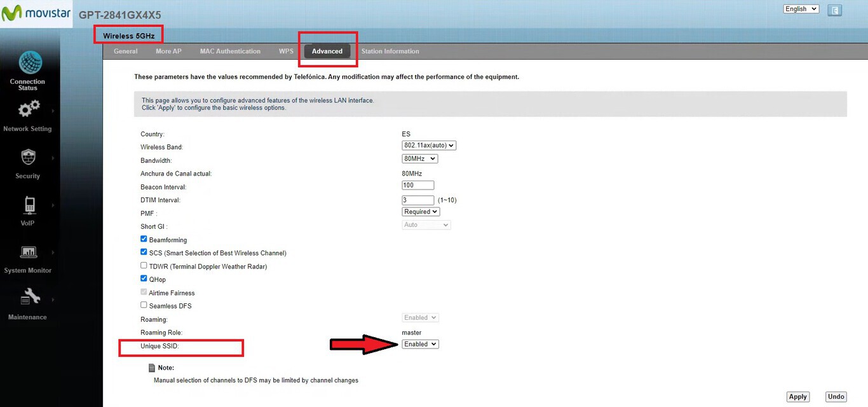Click the Roaming Role master value
868x407 pixels.
click(x=412, y=333)
